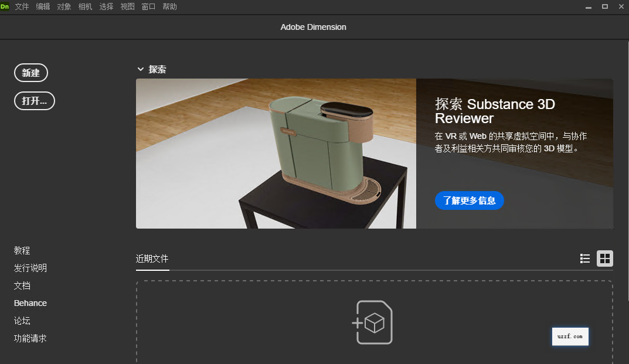Open the 文件 menu
Image resolution: width=629 pixels, height=364 pixels.
(22, 6)
